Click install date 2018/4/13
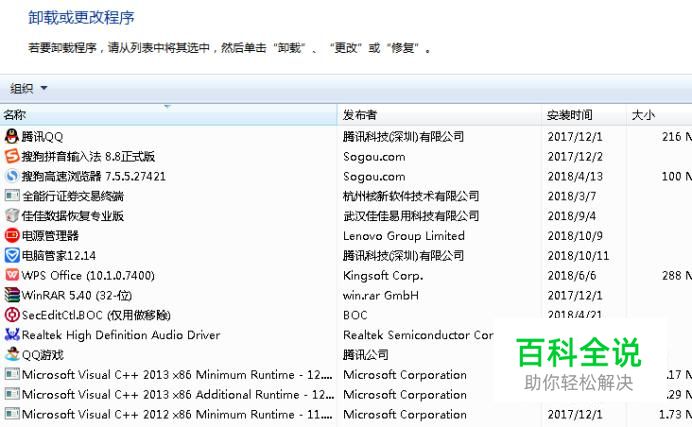The image size is (692, 427). pyautogui.click(x=575, y=176)
